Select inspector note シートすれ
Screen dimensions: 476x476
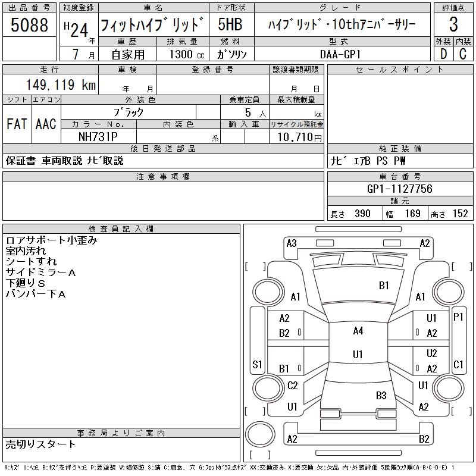[32, 262]
